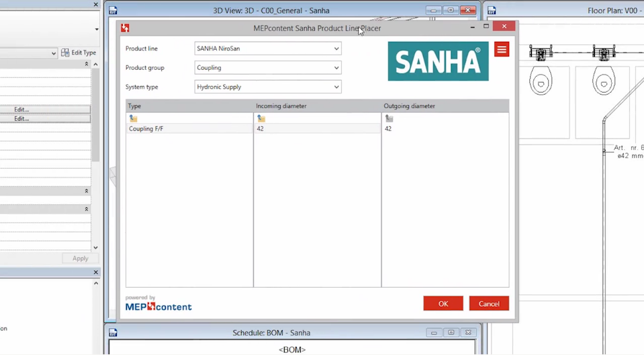Open the Product group dropdown
This screenshot has height=355, width=644.
click(x=268, y=68)
